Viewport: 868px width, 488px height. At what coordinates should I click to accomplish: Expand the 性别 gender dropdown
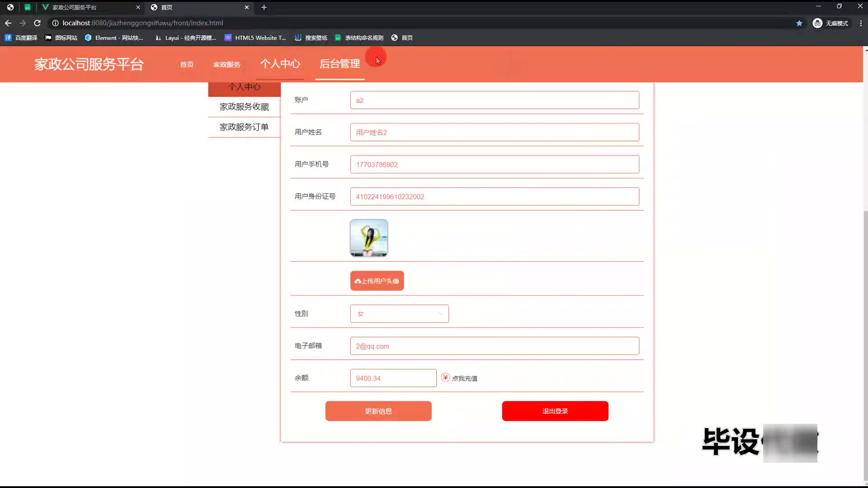[x=399, y=314]
